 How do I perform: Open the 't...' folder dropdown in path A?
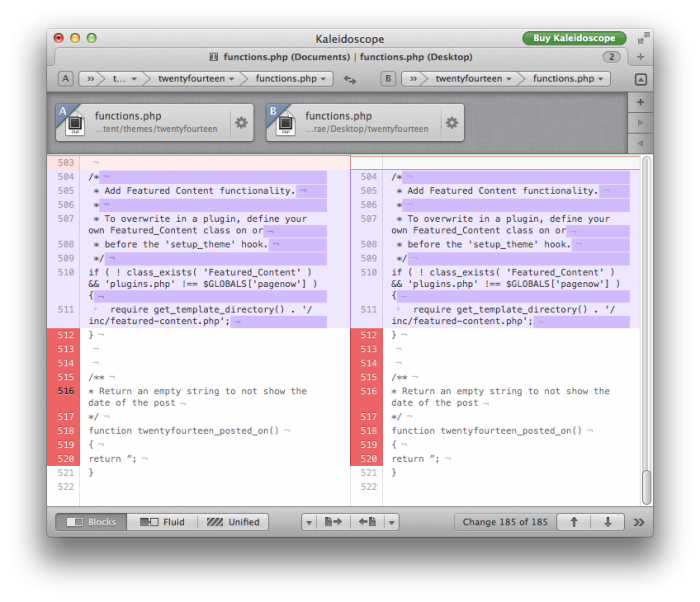[124, 79]
